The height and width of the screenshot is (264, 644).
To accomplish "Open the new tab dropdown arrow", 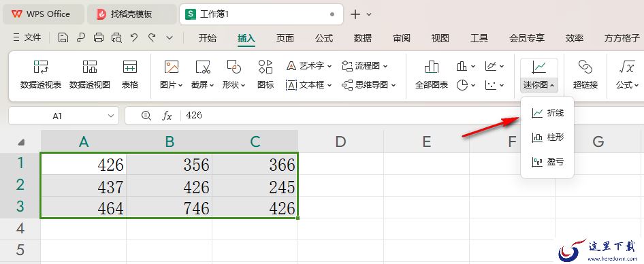I will (369, 14).
